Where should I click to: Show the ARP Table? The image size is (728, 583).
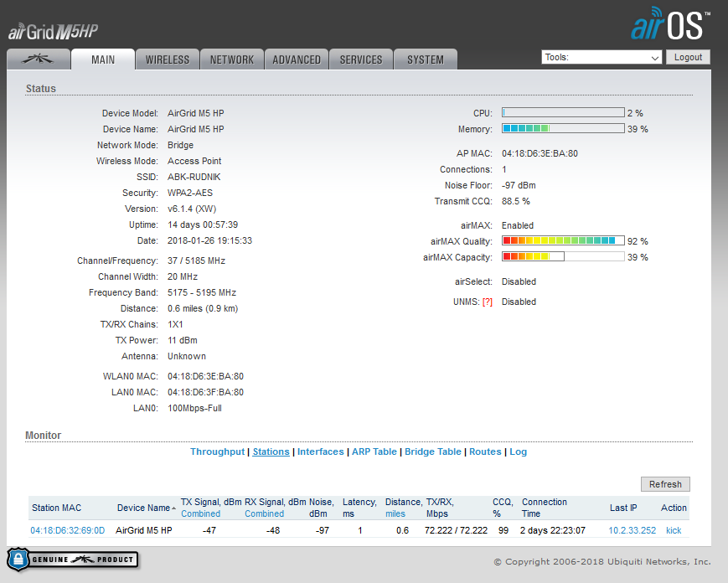coord(374,451)
